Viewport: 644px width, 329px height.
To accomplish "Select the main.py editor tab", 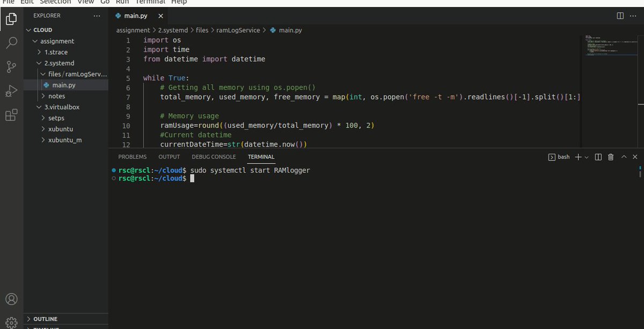I will [139, 16].
